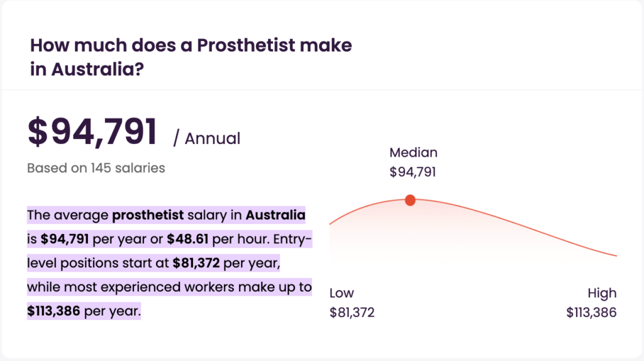The width and height of the screenshot is (644, 361).
Task: Click the right tail of the salary curve
Action: (610, 253)
